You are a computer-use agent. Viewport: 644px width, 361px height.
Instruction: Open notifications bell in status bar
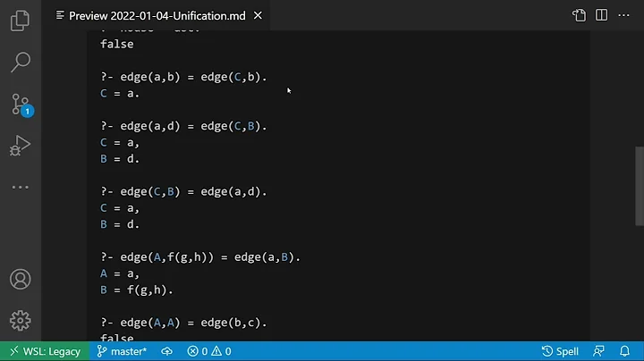coord(624,351)
